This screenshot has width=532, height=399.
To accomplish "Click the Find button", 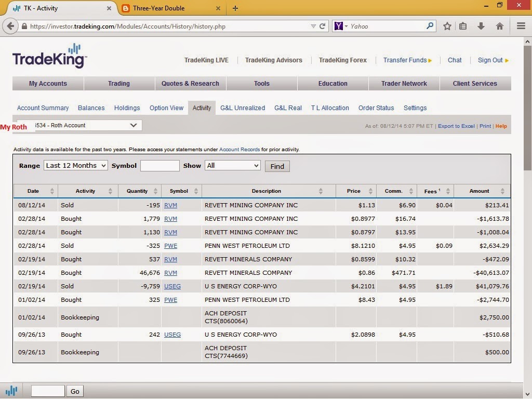I will click(277, 166).
